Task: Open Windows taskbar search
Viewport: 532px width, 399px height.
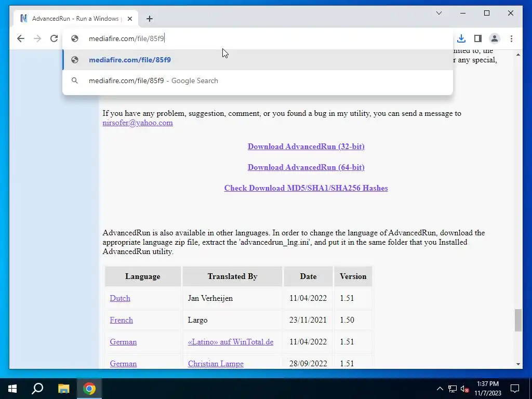Action: tap(37, 389)
